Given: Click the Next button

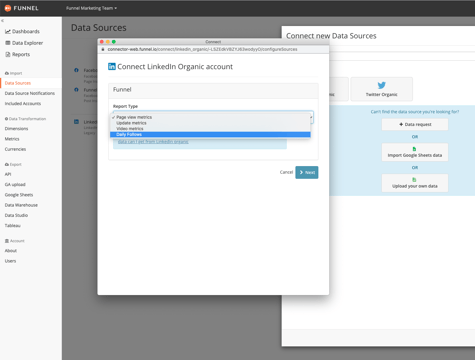Looking at the screenshot, I should (307, 172).
